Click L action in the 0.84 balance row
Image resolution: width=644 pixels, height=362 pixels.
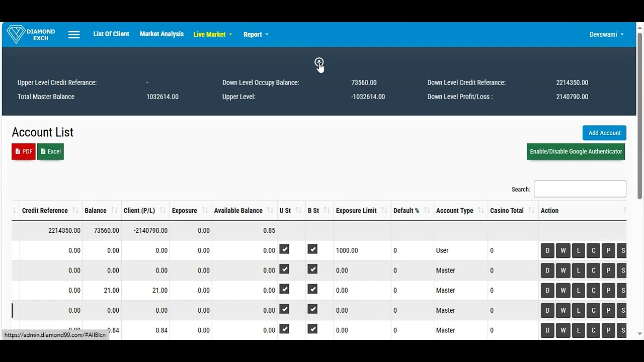[x=578, y=330]
